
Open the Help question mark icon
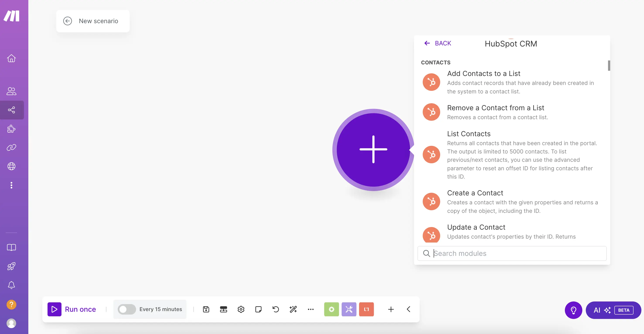pyautogui.click(x=12, y=305)
